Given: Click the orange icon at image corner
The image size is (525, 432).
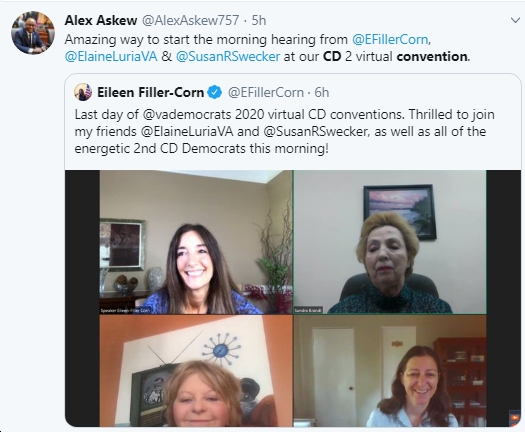Looking at the screenshot, I should click(514, 418).
